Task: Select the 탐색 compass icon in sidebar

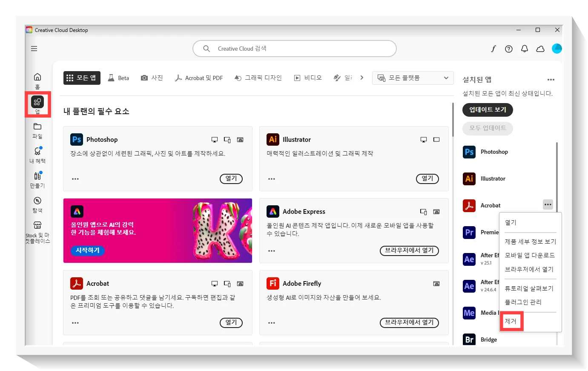Action: (37, 204)
